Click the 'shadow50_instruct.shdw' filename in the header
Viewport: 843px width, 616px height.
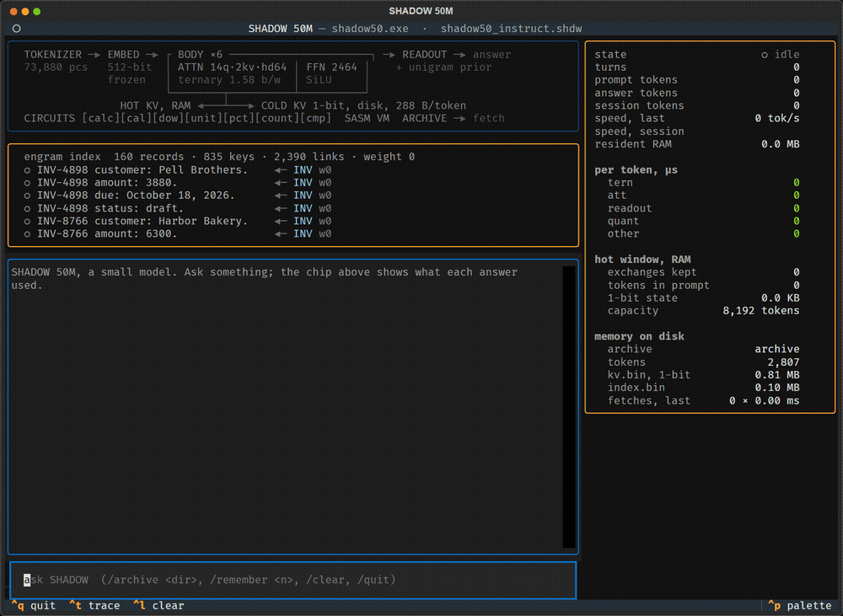[511, 29]
